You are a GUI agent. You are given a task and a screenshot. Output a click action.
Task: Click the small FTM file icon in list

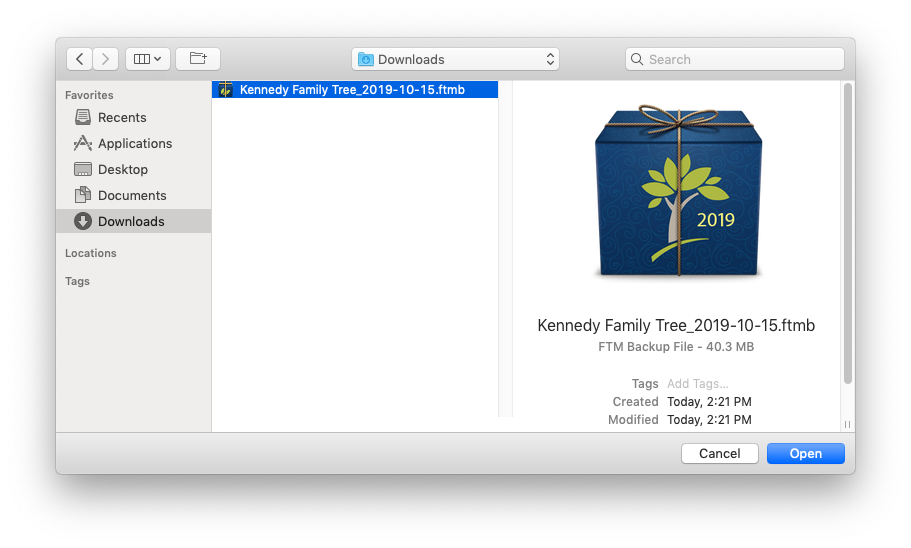(x=225, y=89)
